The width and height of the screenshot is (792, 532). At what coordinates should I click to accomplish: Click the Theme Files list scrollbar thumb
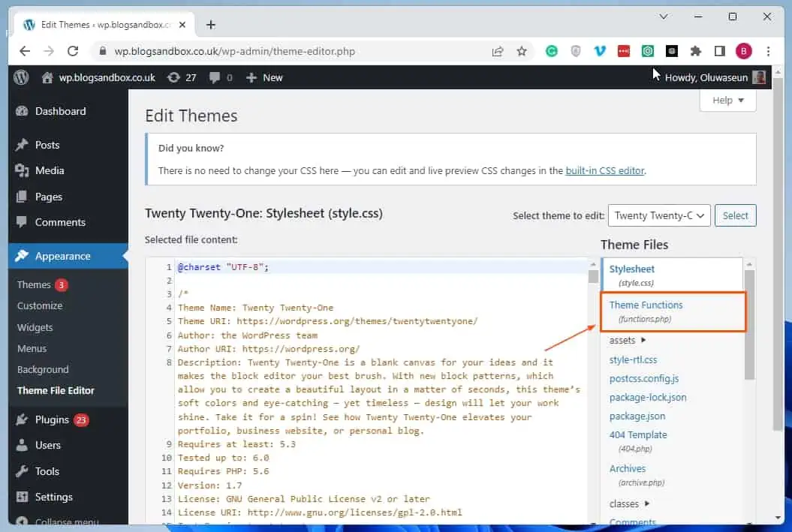(749, 325)
